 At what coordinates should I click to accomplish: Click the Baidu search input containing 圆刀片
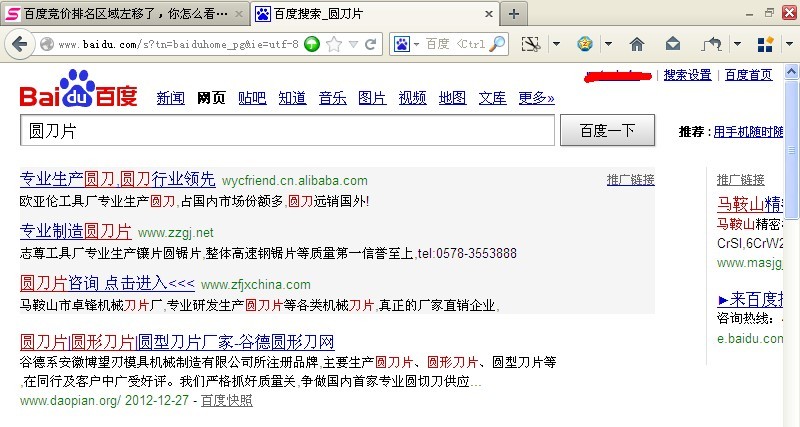tap(287, 131)
